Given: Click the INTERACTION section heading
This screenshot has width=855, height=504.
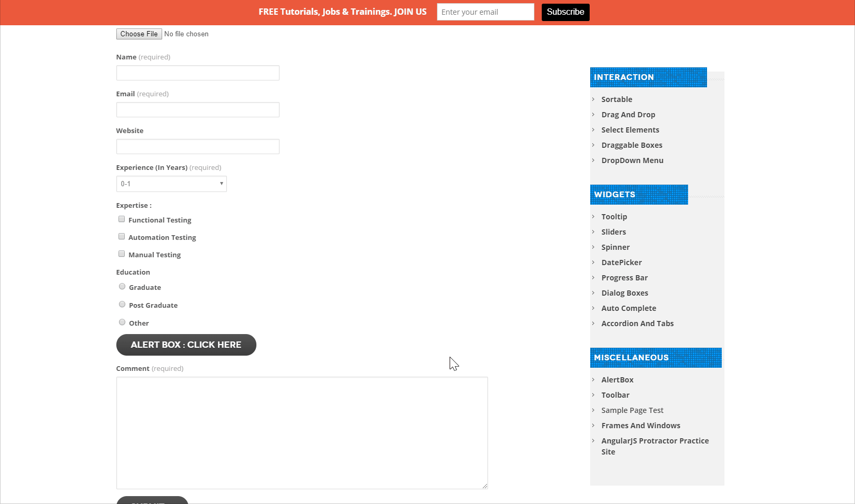Looking at the screenshot, I should (649, 77).
